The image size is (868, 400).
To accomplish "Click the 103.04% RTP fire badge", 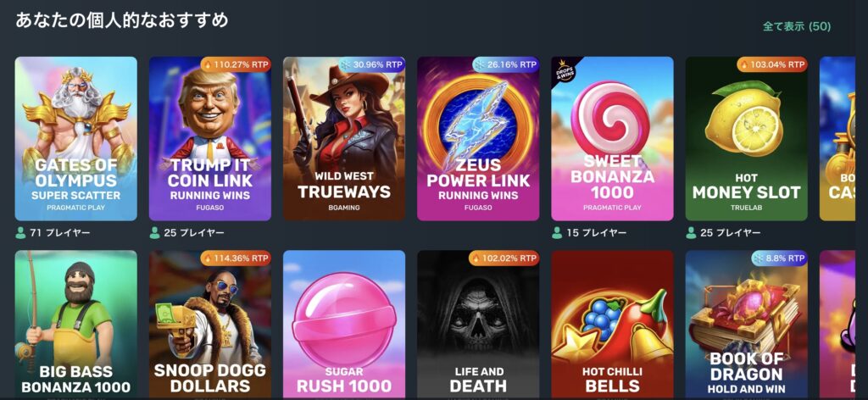I will pos(771,64).
